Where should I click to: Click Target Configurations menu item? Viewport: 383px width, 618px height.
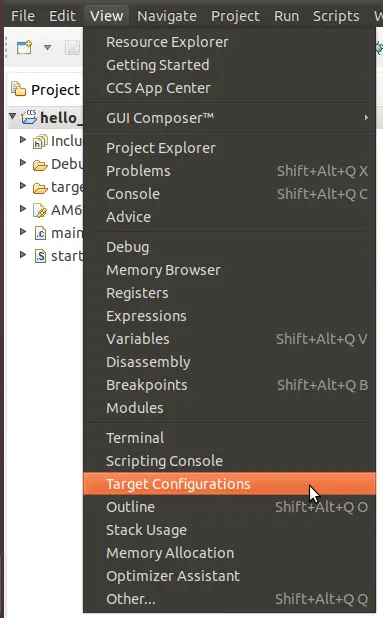[229, 484]
